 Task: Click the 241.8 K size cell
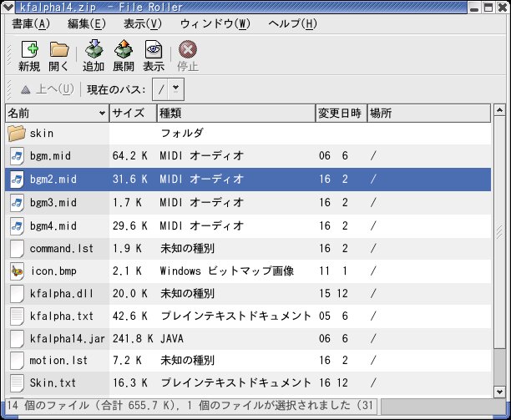pos(133,338)
